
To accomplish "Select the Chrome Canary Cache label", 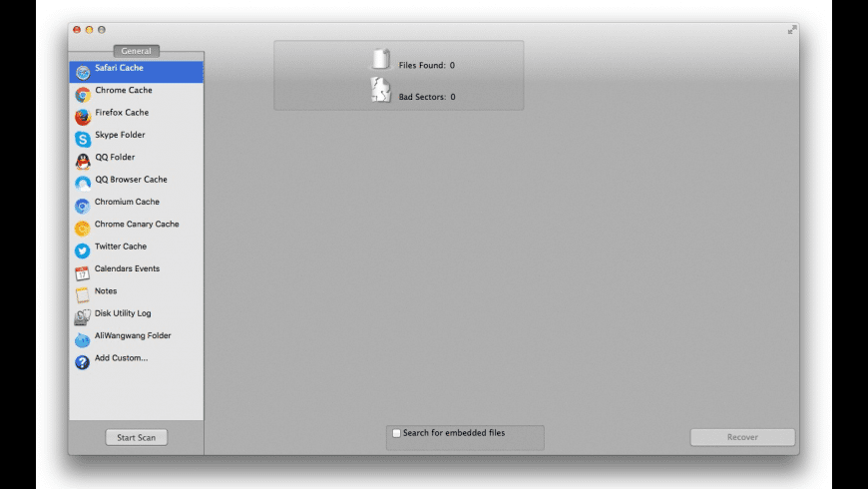I will point(137,224).
